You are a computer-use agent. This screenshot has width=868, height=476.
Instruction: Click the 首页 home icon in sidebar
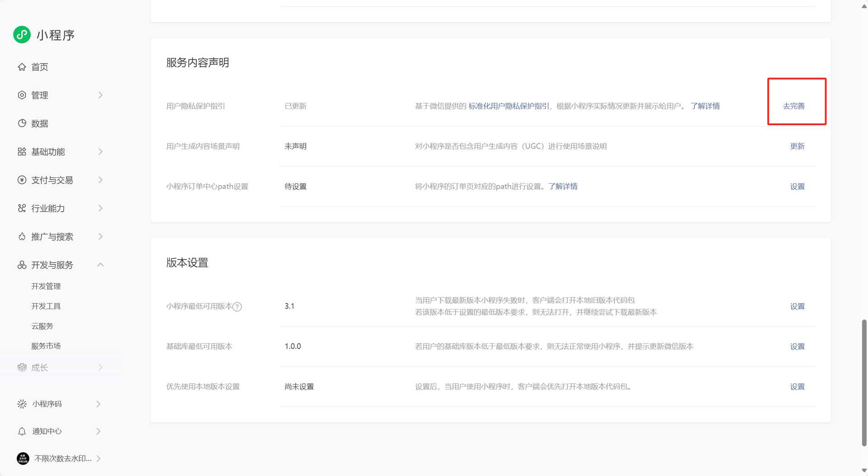point(22,67)
